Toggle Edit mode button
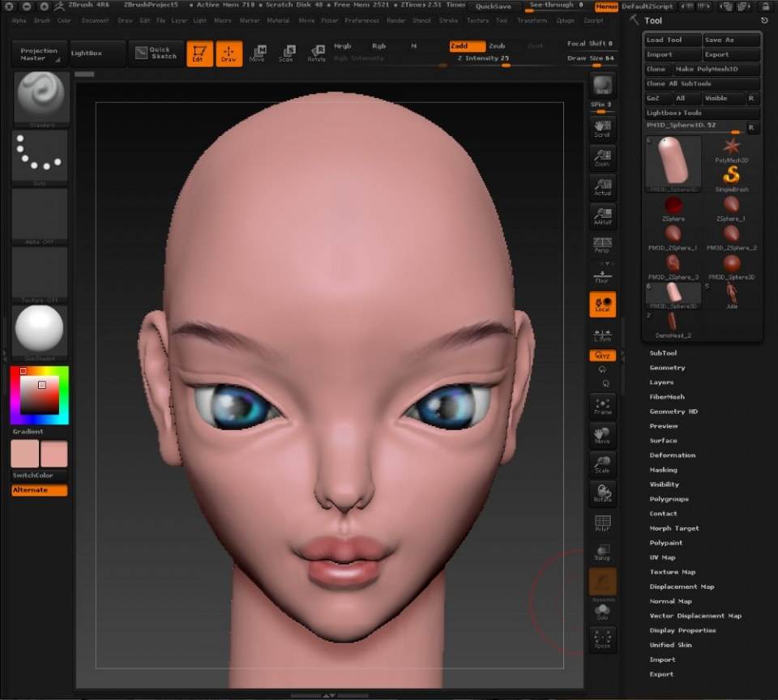The image size is (778, 700). [x=199, y=53]
